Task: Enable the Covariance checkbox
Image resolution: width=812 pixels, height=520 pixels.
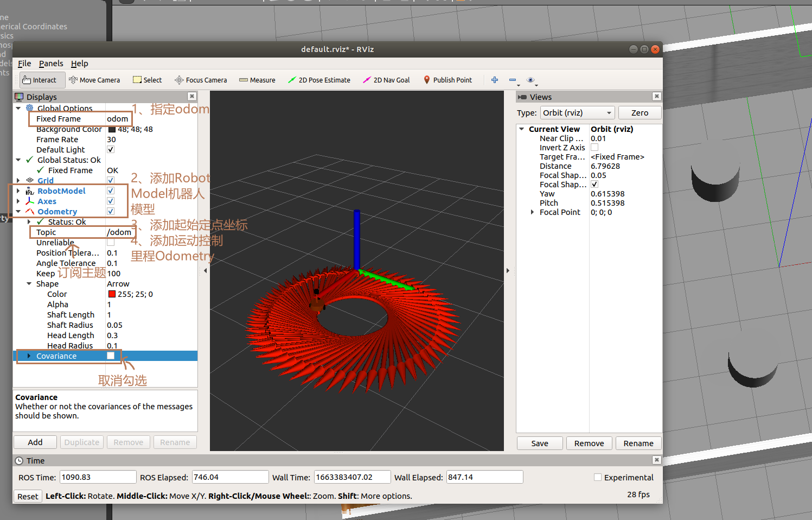Action: click(x=111, y=356)
